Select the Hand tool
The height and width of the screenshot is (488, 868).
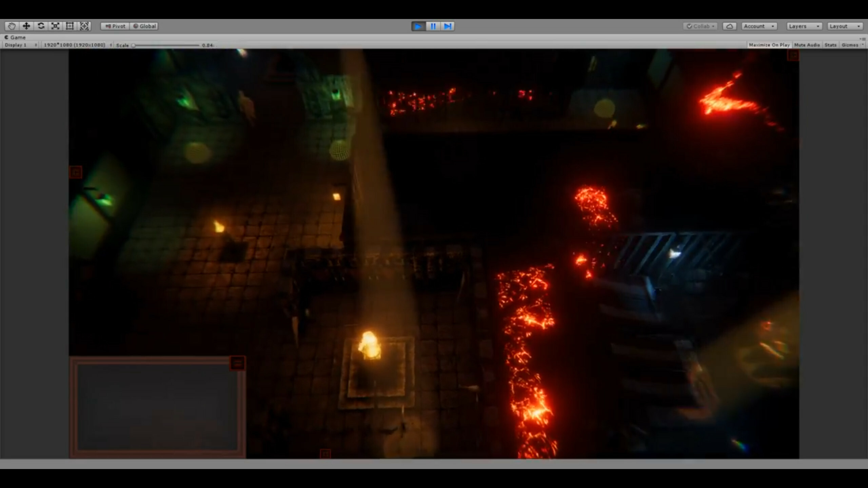[x=12, y=26]
